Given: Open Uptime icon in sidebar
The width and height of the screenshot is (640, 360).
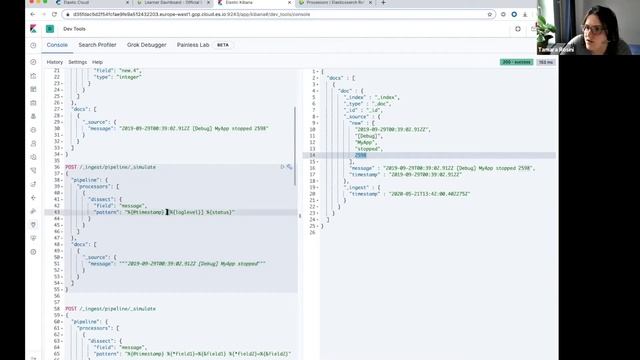Looking at the screenshot, I should click(33, 184).
